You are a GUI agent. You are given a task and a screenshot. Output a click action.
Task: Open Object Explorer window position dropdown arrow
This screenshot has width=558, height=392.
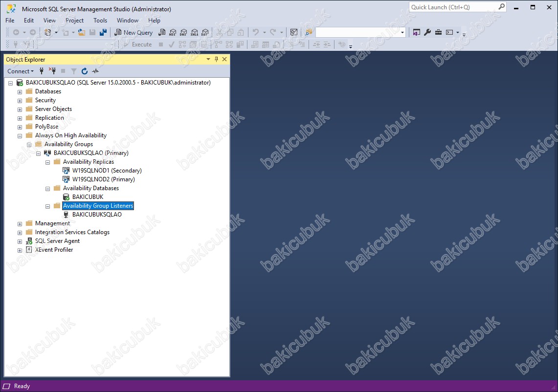click(208, 60)
